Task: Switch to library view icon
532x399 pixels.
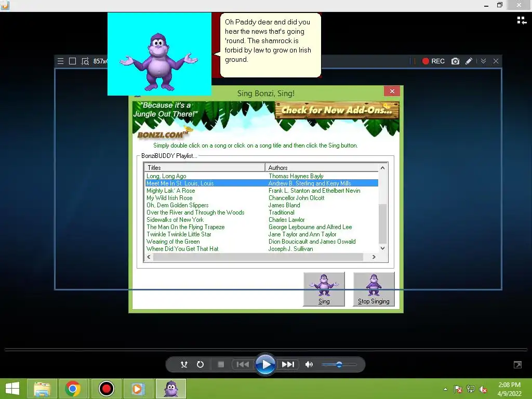Action: 522,21
